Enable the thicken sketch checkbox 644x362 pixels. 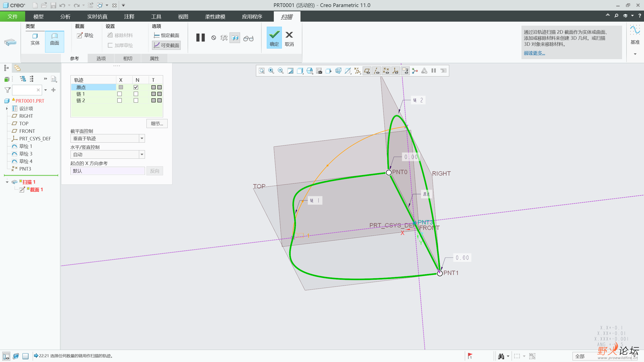[110, 45]
